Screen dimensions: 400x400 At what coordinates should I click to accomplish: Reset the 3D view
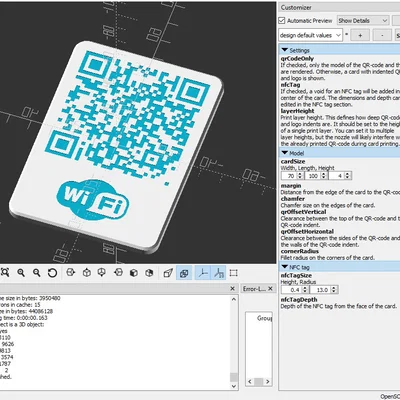click(x=52, y=273)
